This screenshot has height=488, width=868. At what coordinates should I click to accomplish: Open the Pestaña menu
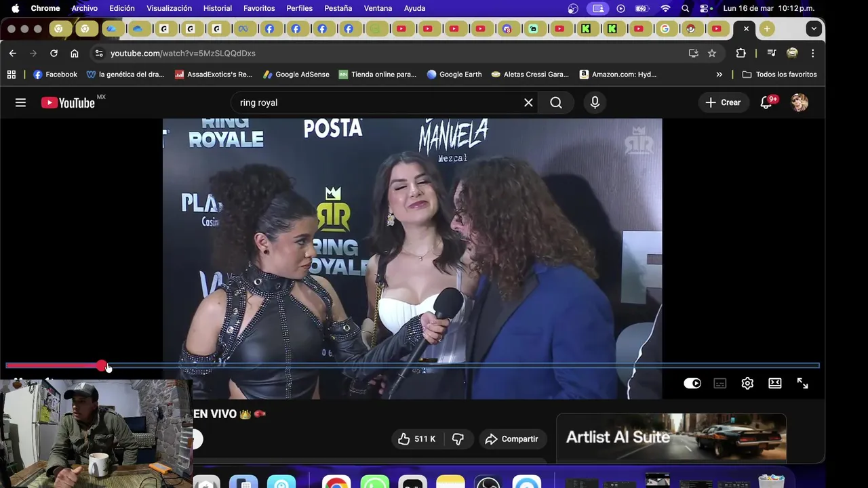pos(338,8)
